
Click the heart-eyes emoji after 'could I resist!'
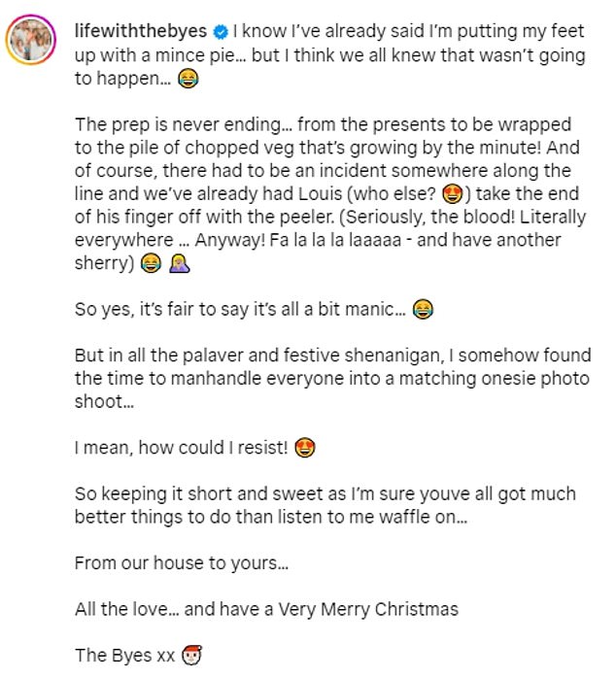pyautogui.click(x=305, y=448)
